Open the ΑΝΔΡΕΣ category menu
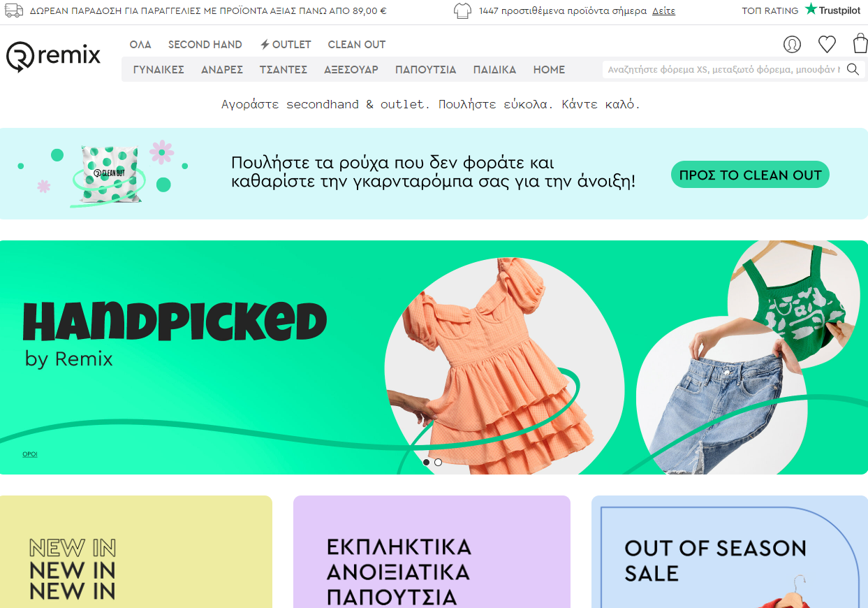The width and height of the screenshot is (868, 608). 222,70
